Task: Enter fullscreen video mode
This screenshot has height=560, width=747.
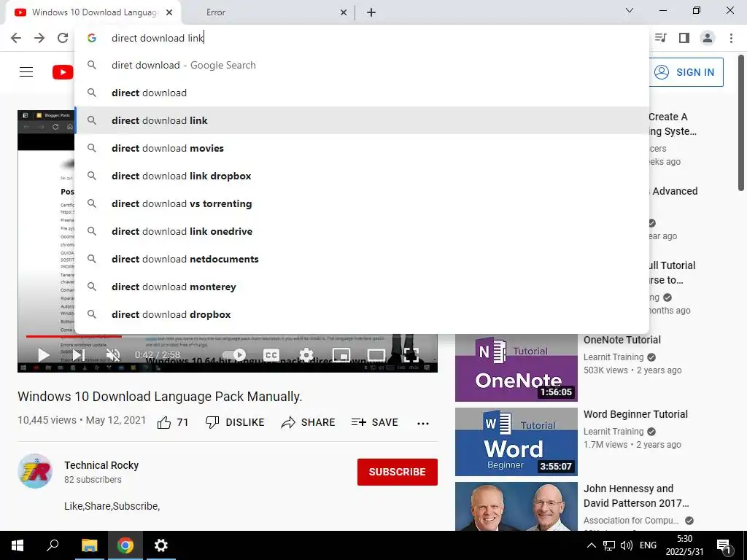Action: pos(411,355)
